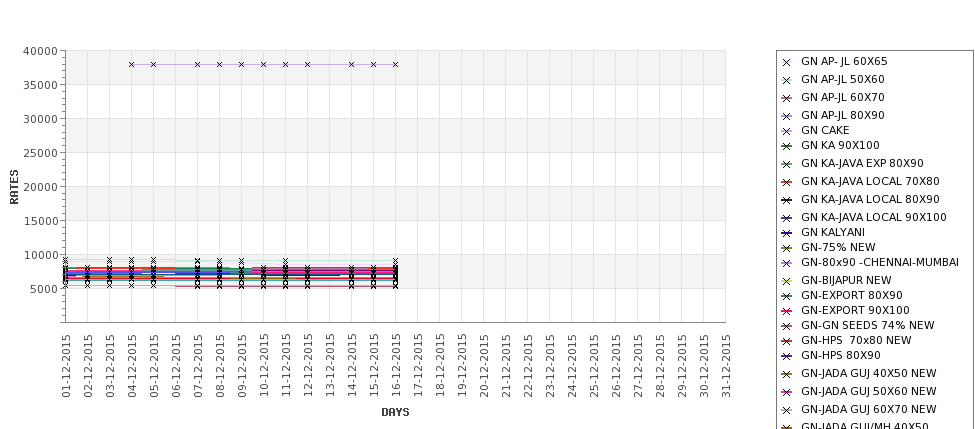This screenshot has height=429, width=975.
Task: Click GN-80x90 -CHENNAI-MUMBAI legend entry
Action: tap(880, 262)
